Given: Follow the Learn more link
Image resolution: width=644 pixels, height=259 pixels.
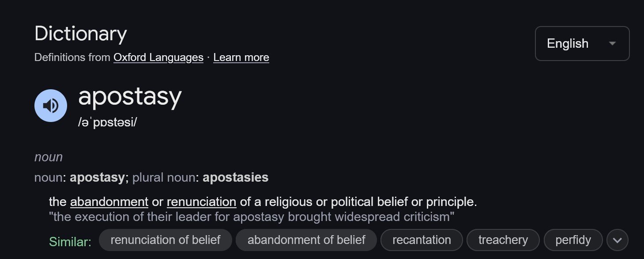Looking at the screenshot, I should pyautogui.click(x=241, y=57).
